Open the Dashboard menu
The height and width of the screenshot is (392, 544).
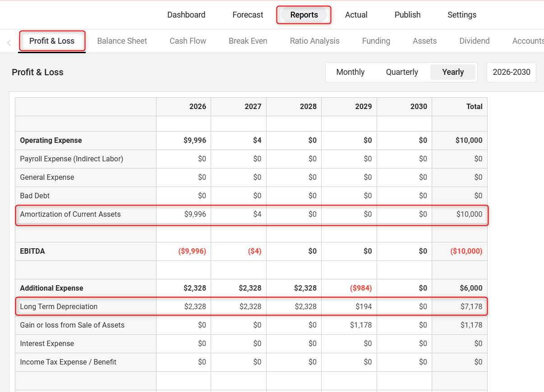(186, 15)
